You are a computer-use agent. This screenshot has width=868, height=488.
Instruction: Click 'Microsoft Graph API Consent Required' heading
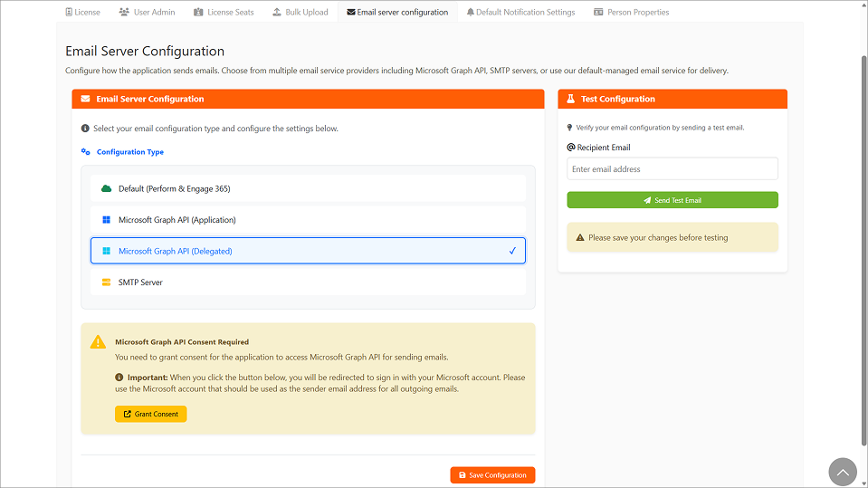point(182,341)
